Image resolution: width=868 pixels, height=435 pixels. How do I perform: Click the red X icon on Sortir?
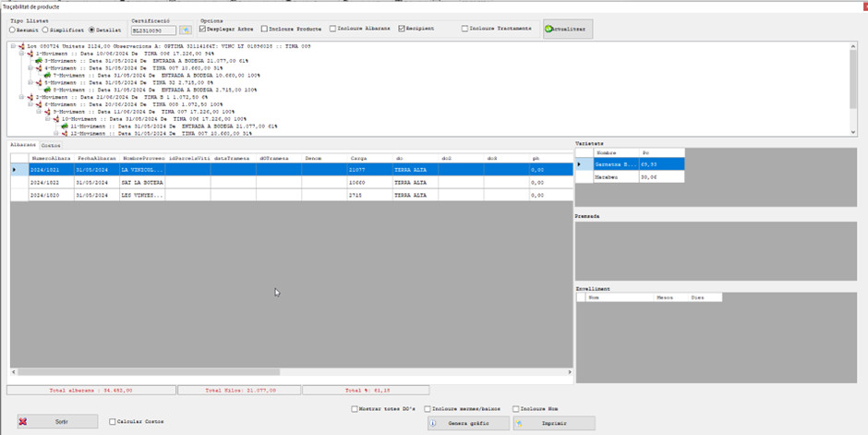coord(23,421)
